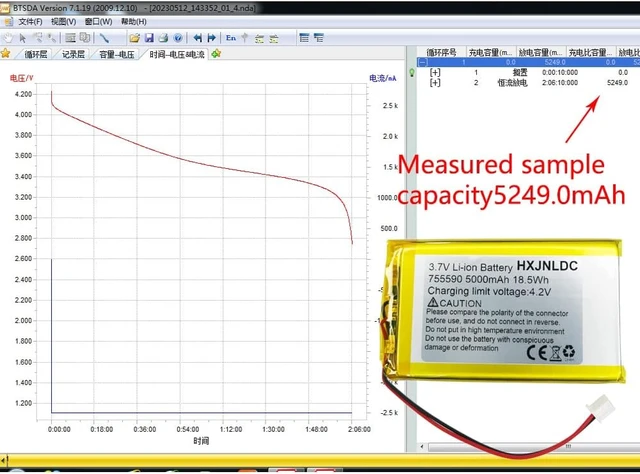This screenshot has width=640, height=474.
Task: Click the zoom hand tool in toolbar
Action: click(x=38, y=38)
